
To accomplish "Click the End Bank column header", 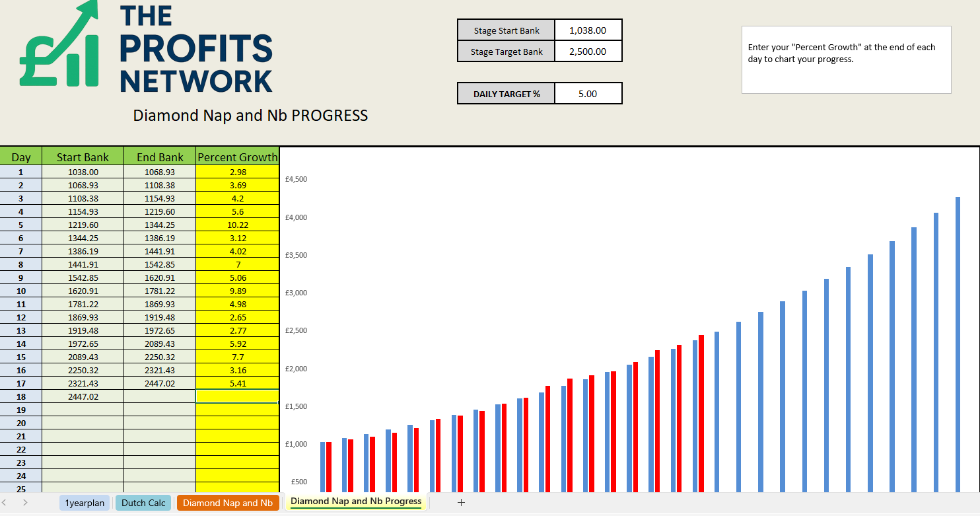I will tap(160, 157).
